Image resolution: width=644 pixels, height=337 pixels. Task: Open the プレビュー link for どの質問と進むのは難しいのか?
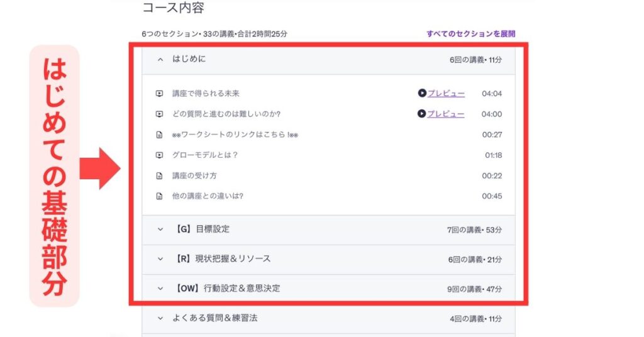[446, 114]
